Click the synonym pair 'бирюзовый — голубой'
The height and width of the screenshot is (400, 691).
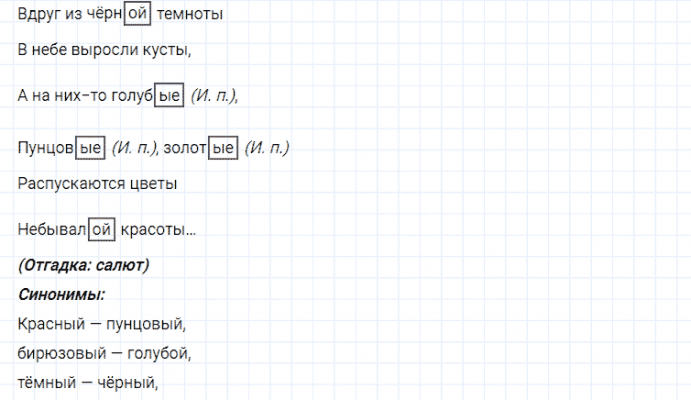click(104, 353)
